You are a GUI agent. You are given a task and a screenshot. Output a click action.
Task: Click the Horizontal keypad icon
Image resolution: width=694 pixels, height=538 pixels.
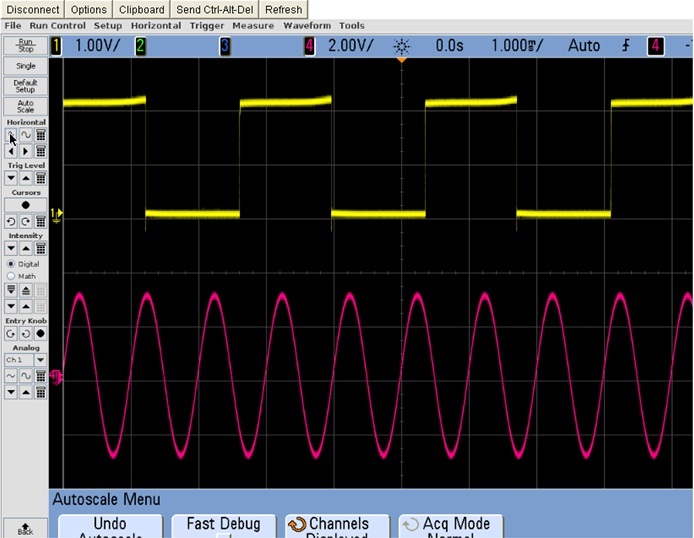[40, 135]
